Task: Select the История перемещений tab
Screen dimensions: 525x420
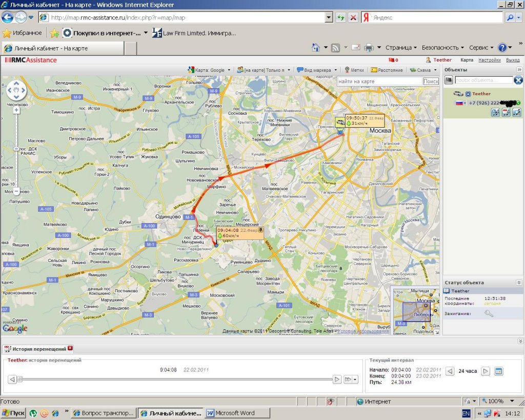Action: pyautogui.click(x=39, y=349)
